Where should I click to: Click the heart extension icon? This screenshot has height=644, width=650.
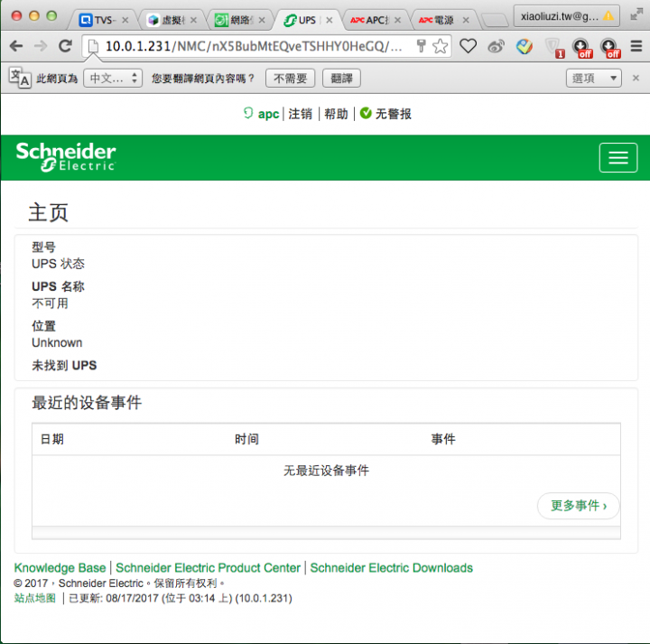(468, 46)
